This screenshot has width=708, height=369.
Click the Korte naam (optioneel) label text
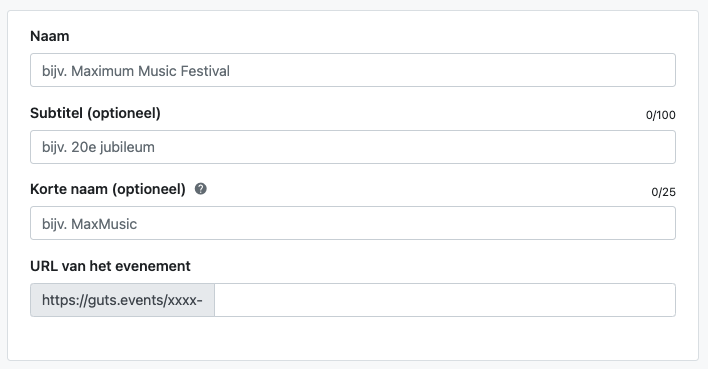pos(108,189)
